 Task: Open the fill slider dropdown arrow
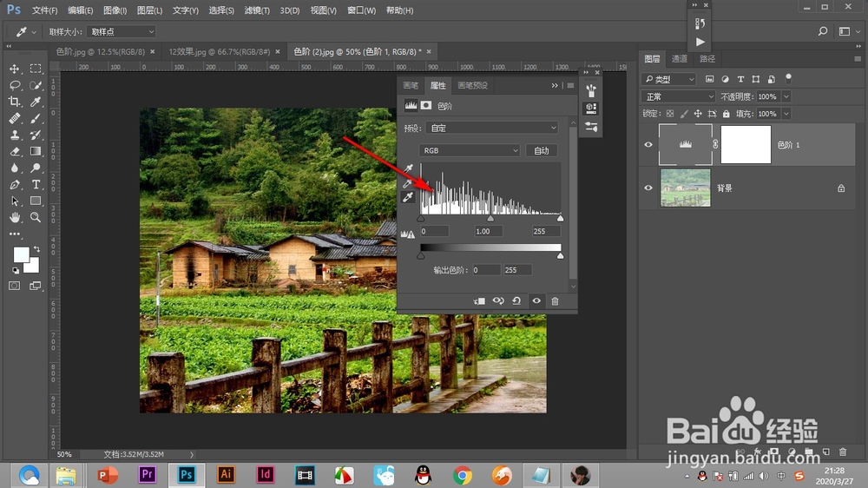(x=786, y=114)
